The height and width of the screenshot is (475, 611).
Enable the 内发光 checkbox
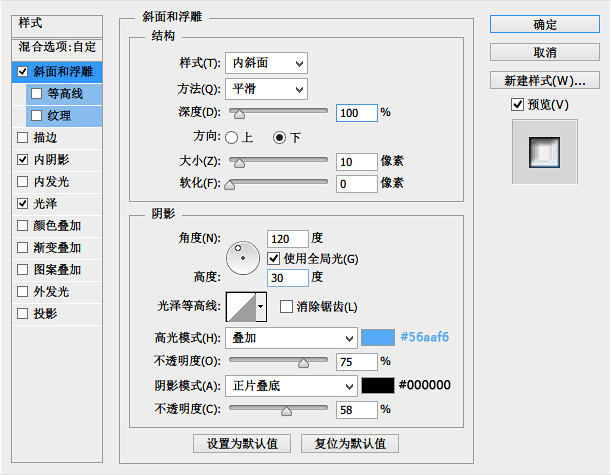click(23, 182)
